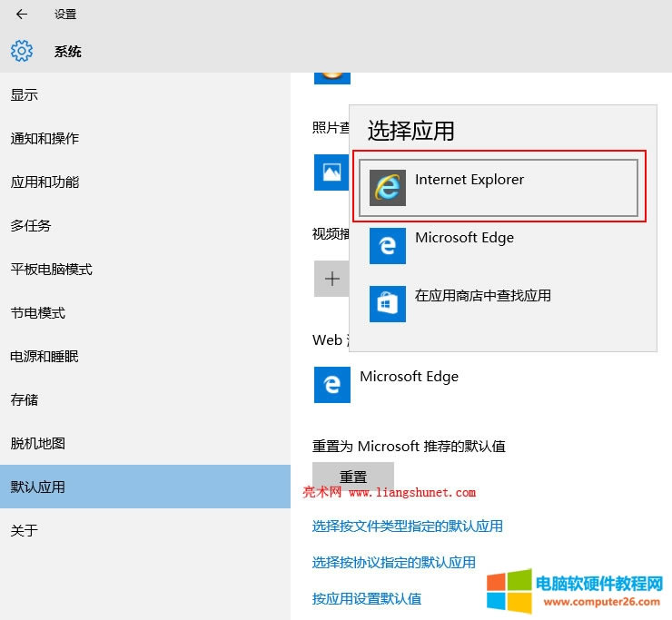Choose 在应用商店中查找应用 option
672x620 pixels.
point(482,296)
